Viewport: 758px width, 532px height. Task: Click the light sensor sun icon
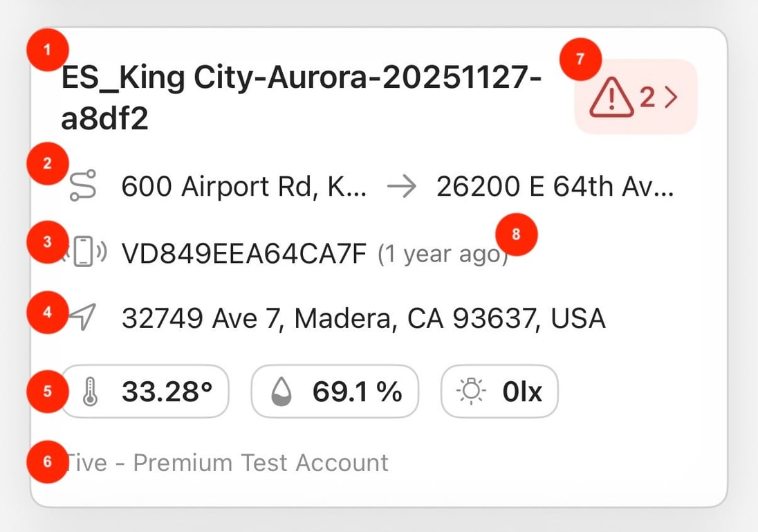pyautogui.click(x=472, y=392)
